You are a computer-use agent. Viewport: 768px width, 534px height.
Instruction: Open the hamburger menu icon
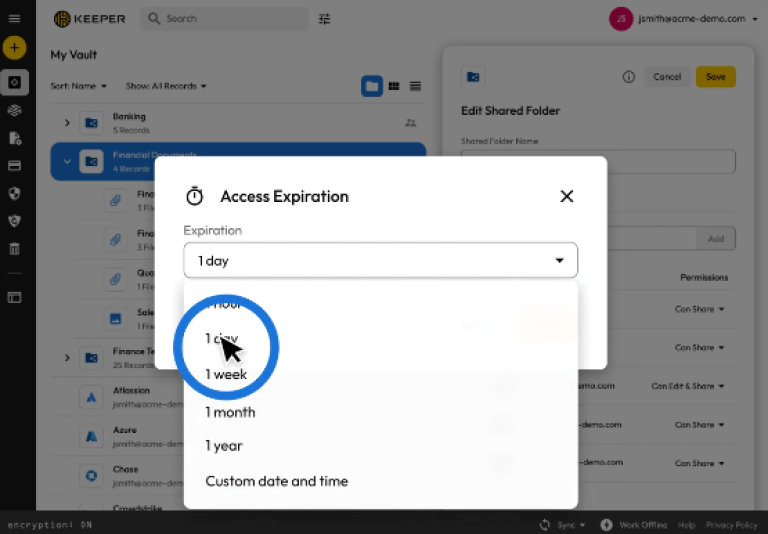14,18
